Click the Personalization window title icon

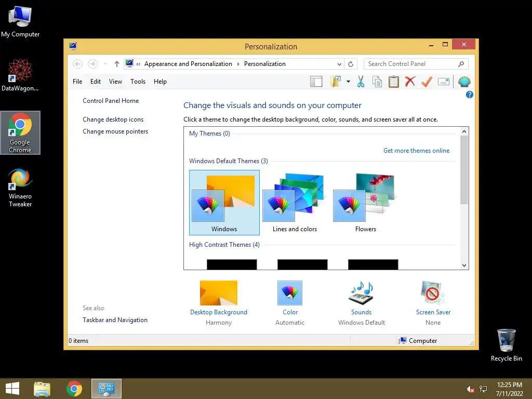73,46
